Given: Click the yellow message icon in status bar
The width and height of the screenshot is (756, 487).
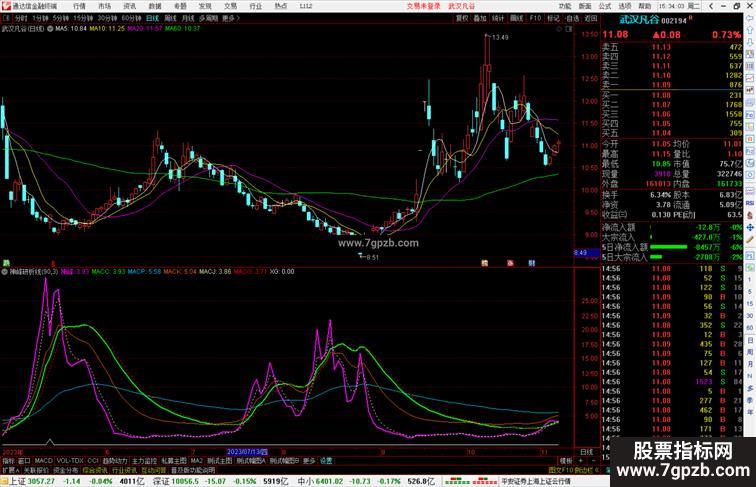Looking at the screenshot, I should 4,481.
